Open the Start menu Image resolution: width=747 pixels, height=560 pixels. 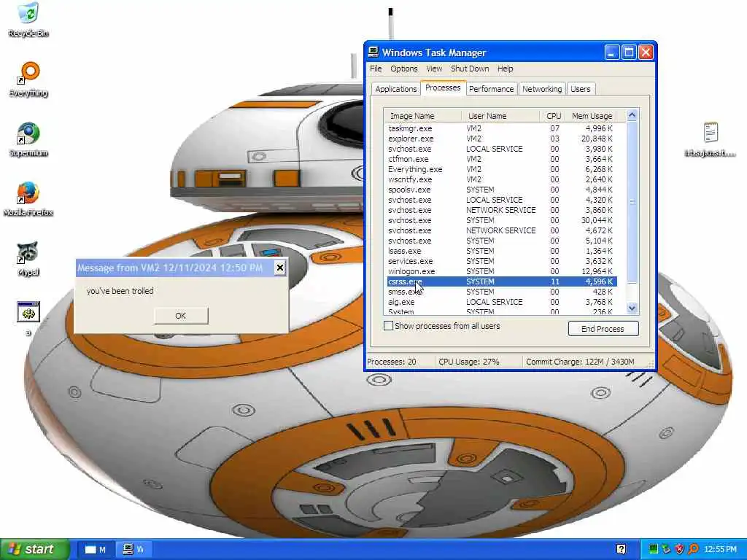[35, 549]
